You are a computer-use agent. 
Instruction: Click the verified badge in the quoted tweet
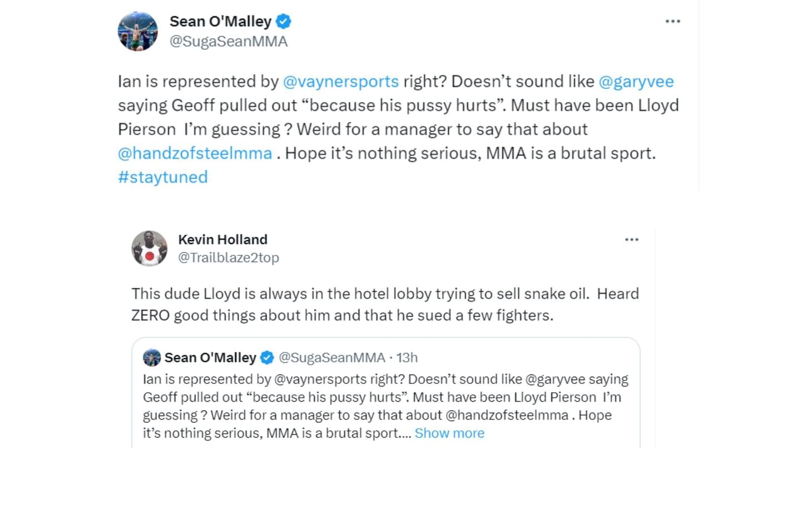(x=267, y=358)
